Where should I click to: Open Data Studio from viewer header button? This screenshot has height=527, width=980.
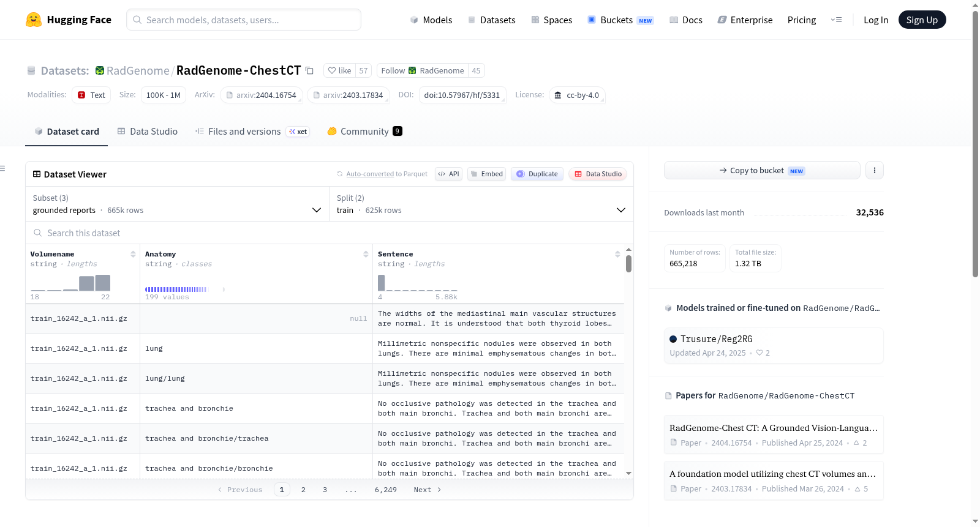598,174
